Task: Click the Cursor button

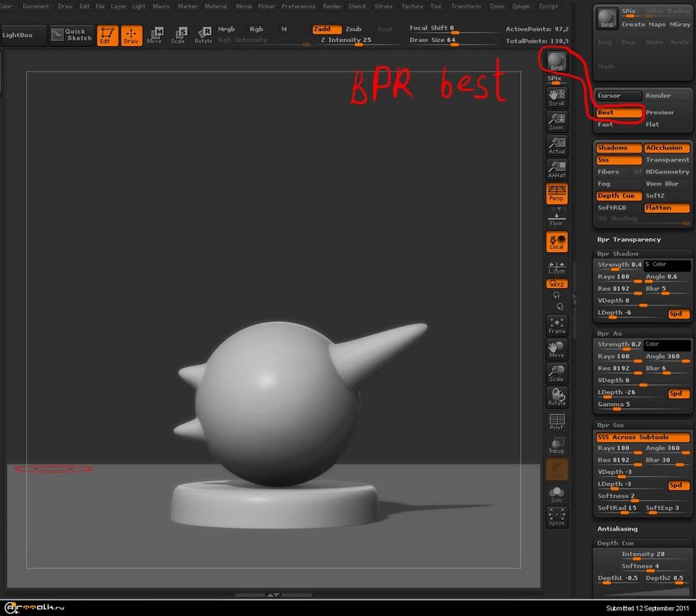Action: [619, 96]
